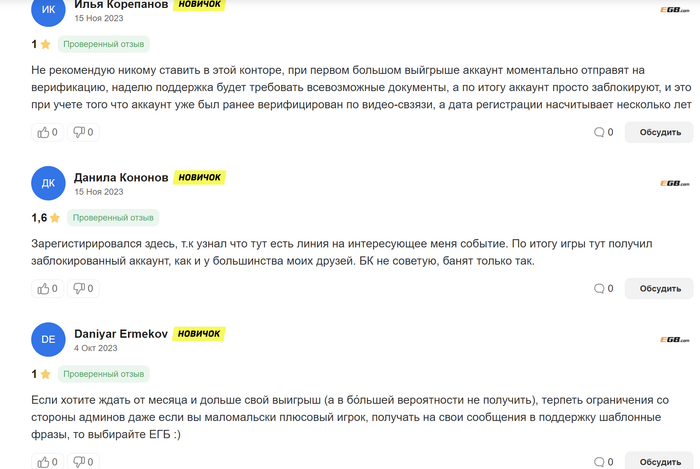Thumbs up Данила Кононов's review

coord(43,289)
